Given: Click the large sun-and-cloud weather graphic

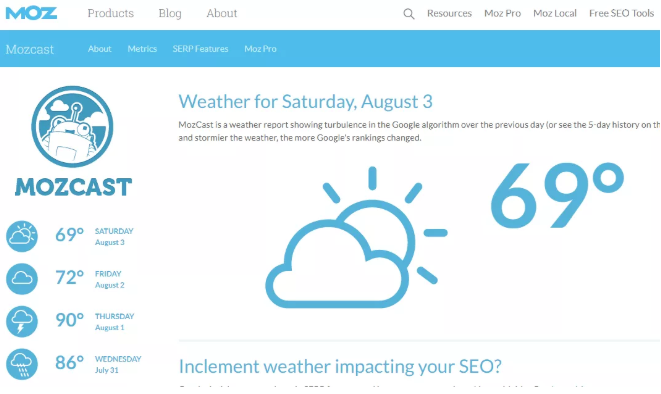Looking at the screenshot, I should click(x=356, y=237).
